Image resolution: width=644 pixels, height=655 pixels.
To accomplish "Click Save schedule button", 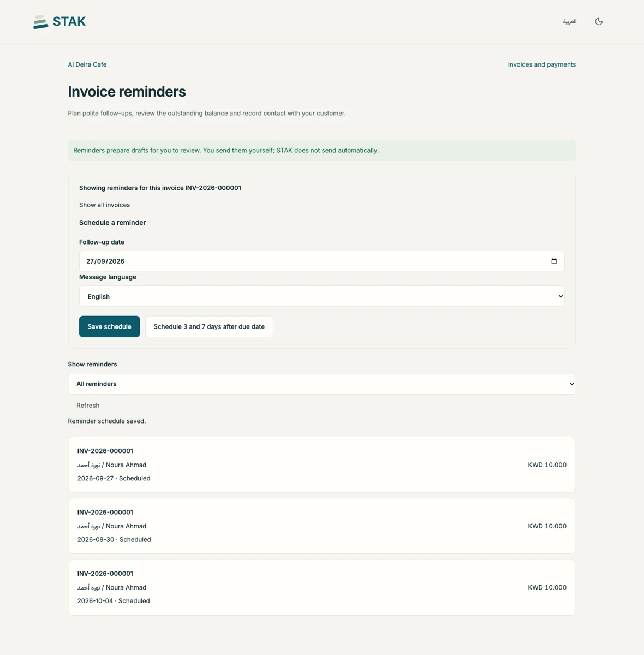I will coord(109,326).
